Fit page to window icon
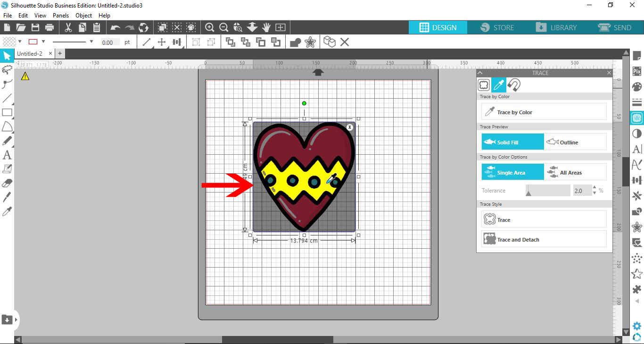 281,27
